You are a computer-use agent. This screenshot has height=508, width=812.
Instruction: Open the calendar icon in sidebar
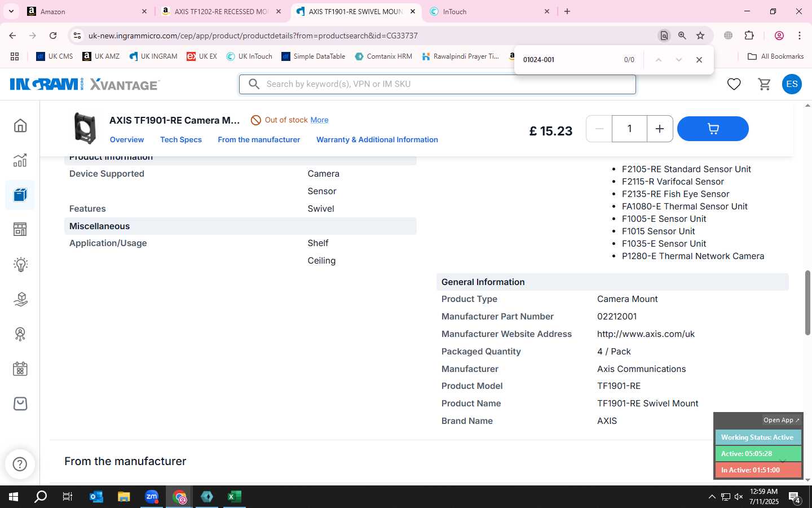(x=20, y=369)
